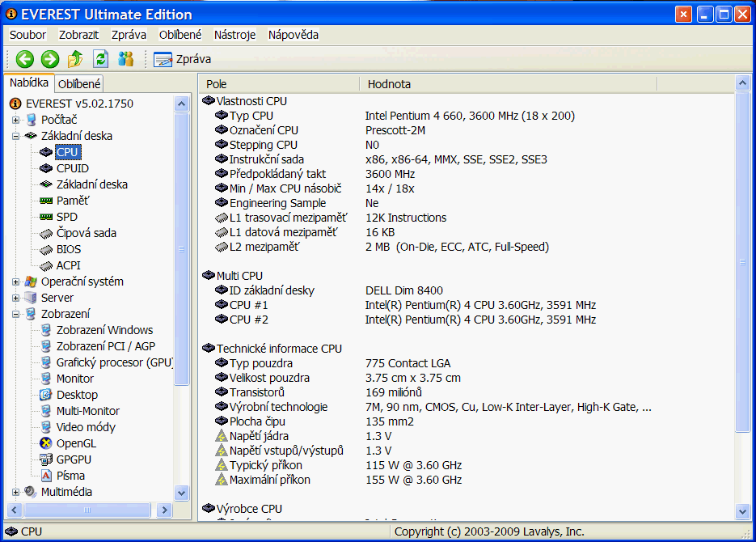Open the Nástroje menu

[x=234, y=35]
